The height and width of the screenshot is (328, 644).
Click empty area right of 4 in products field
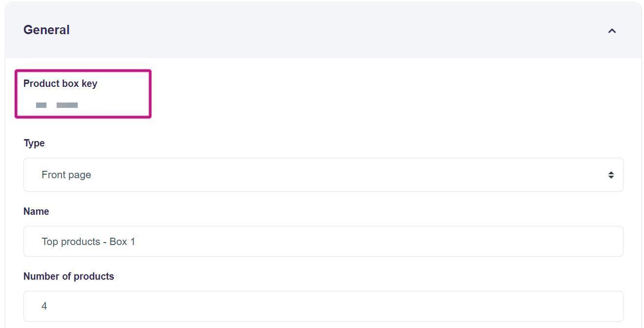coord(342,306)
